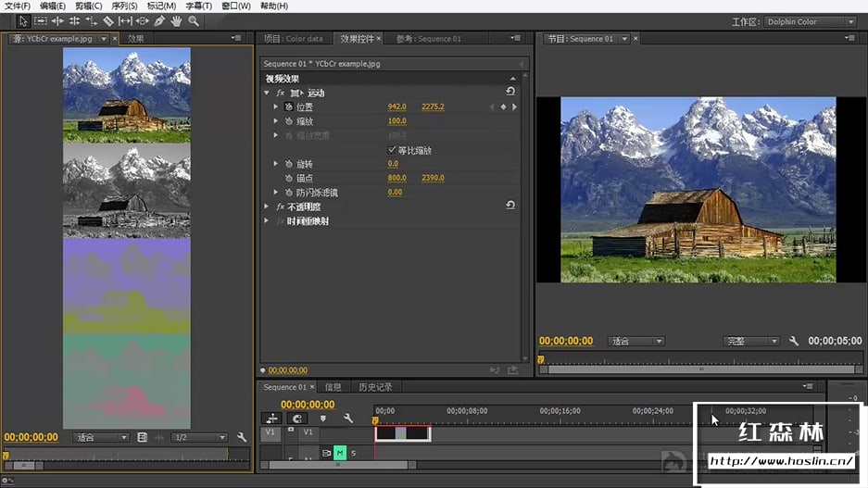Click the Source monitor drag-video-only icon
The height and width of the screenshot is (488, 868).
click(x=143, y=437)
